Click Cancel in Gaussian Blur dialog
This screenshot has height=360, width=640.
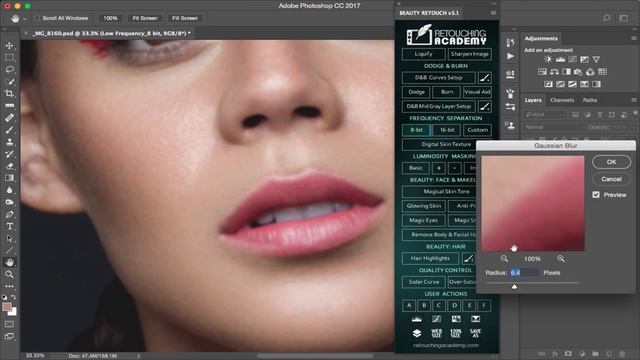(x=611, y=179)
